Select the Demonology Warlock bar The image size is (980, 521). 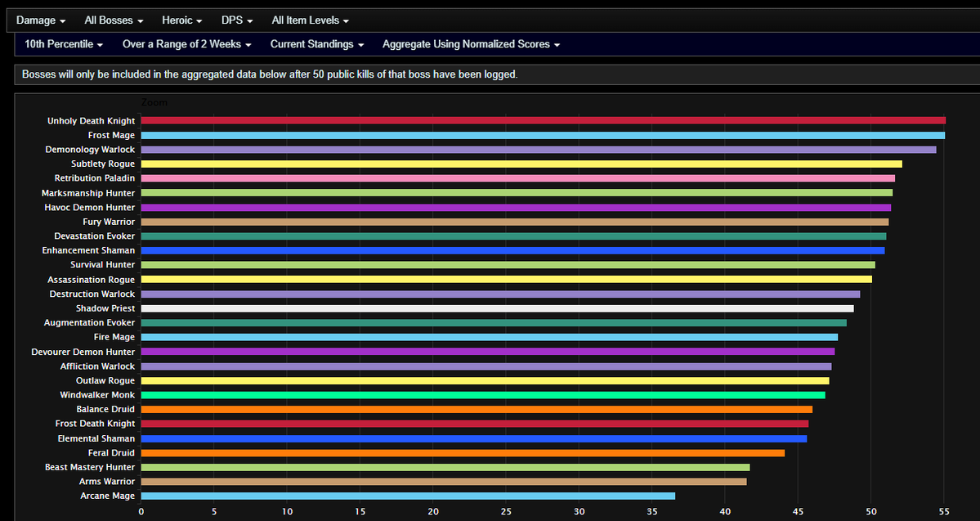[539, 150]
